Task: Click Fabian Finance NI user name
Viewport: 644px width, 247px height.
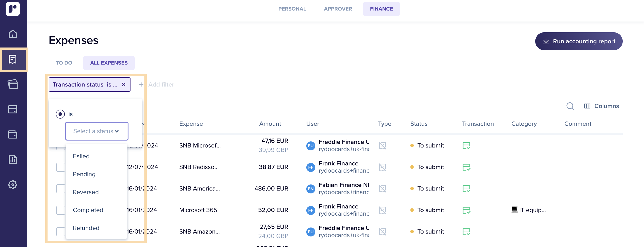Action: tap(344, 185)
